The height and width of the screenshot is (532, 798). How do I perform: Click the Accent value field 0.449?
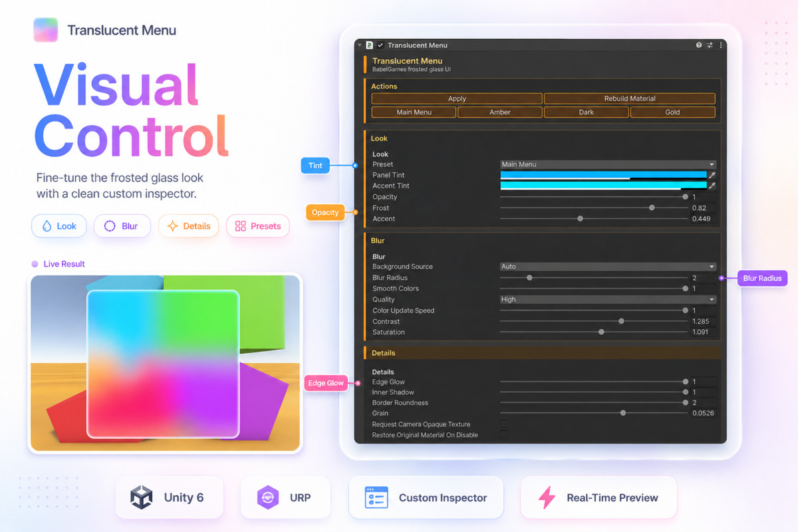point(703,219)
